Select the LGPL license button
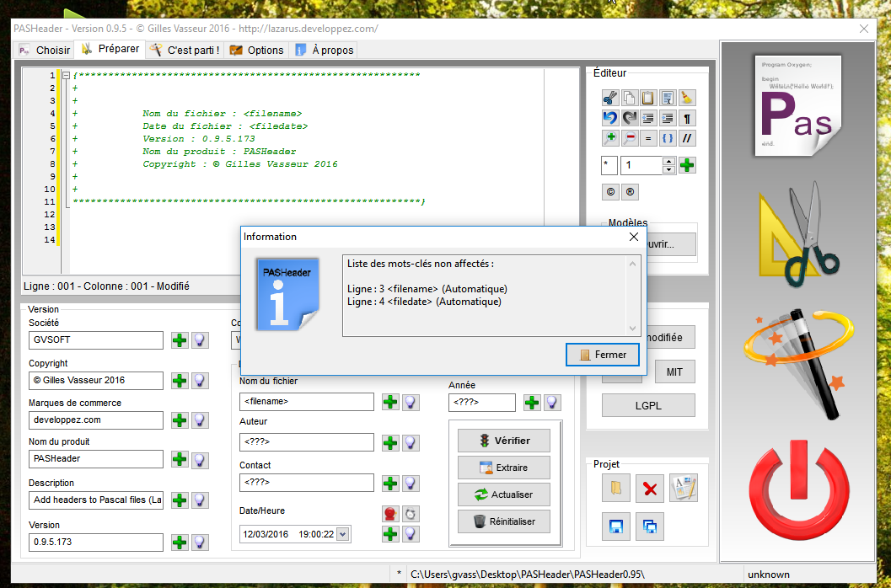The height and width of the screenshot is (588, 891). [x=648, y=405]
